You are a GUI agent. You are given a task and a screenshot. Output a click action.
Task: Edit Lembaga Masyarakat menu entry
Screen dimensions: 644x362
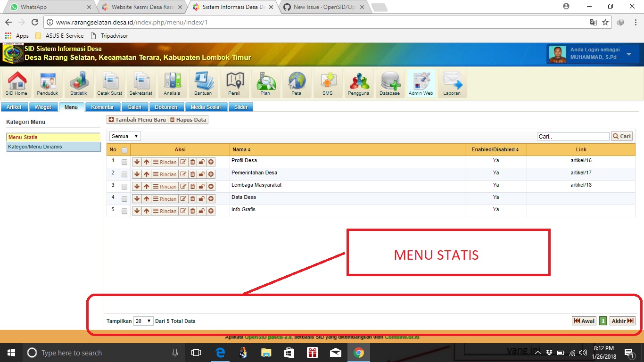click(x=183, y=186)
